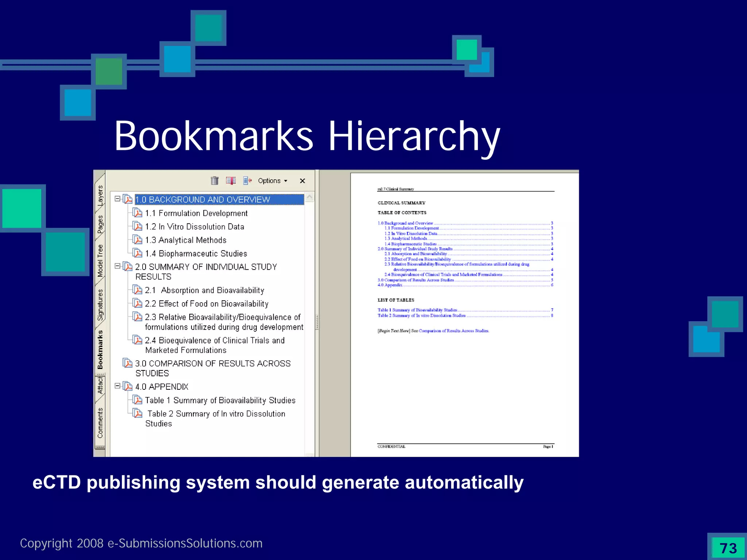The width and height of the screenshot is (747, 560).
Task: Select the 1.4 Biopharmaceutic Studies bookmark
Action: coord(196,253)
